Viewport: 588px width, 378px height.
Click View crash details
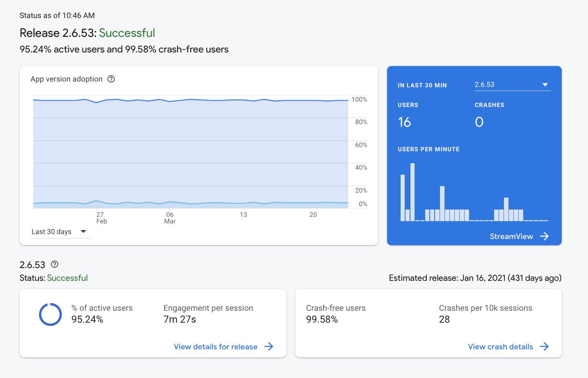point(500,346)
